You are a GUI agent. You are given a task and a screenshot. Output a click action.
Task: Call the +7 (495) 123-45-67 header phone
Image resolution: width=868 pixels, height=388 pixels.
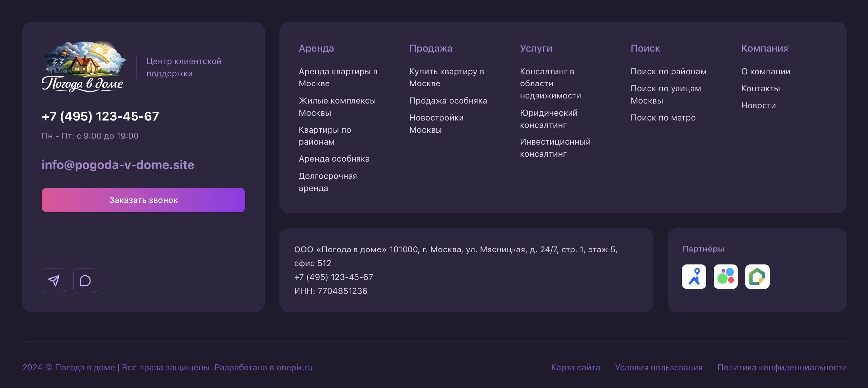[100, 116]
